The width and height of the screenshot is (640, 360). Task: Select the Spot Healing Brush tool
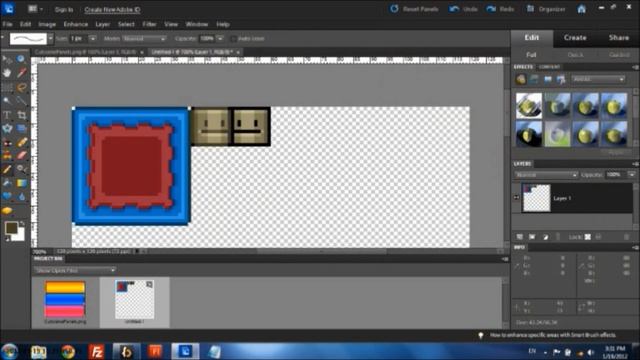coord(21,142)
